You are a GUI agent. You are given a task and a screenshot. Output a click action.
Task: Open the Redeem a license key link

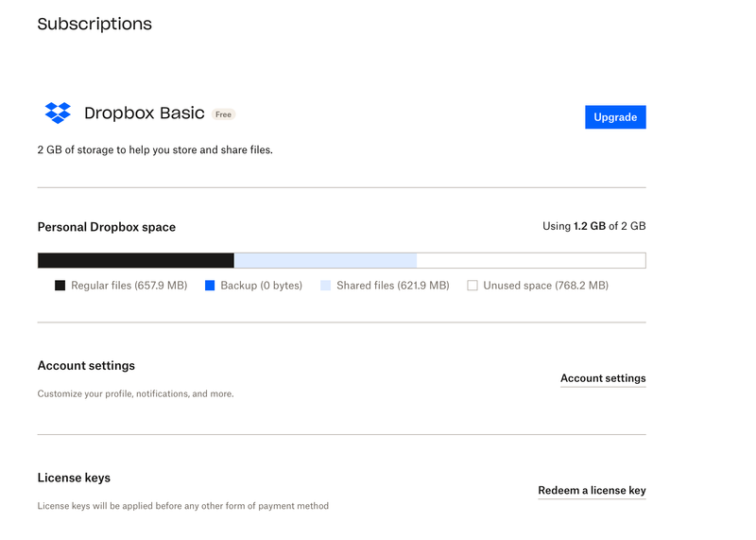[x=592, y=491]
